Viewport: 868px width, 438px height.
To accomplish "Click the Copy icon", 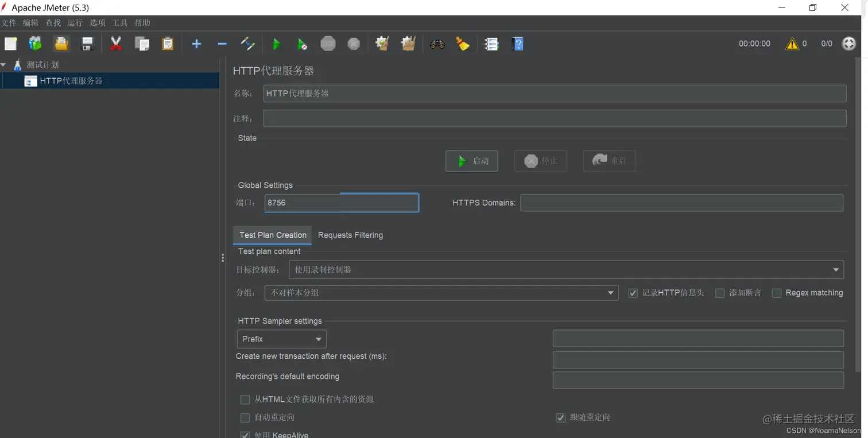I will click(142, 44).
